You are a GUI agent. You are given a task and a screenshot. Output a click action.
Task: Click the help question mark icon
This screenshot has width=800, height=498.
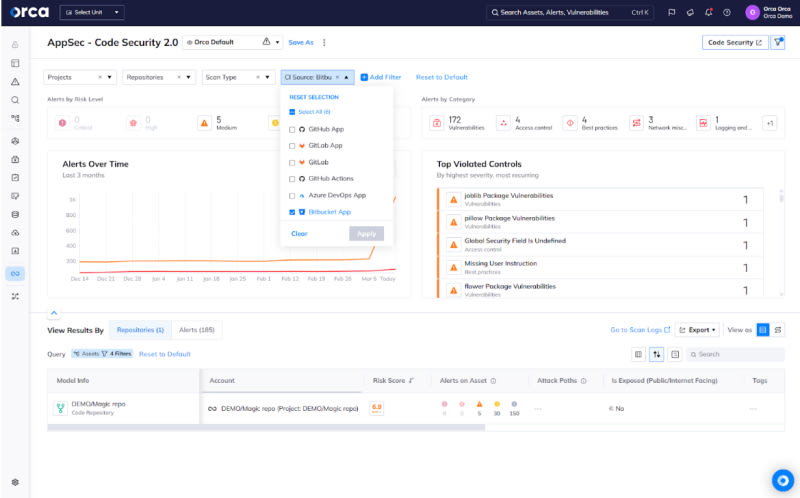pos(726,13)
